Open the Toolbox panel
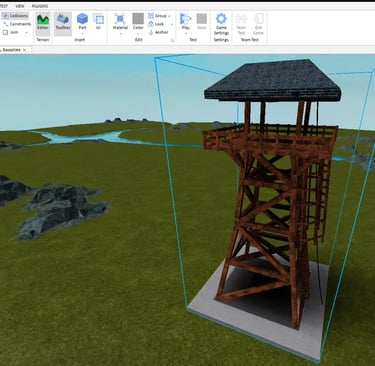The width and height of the screenshot is (375, 366). [x=63, y=23]
